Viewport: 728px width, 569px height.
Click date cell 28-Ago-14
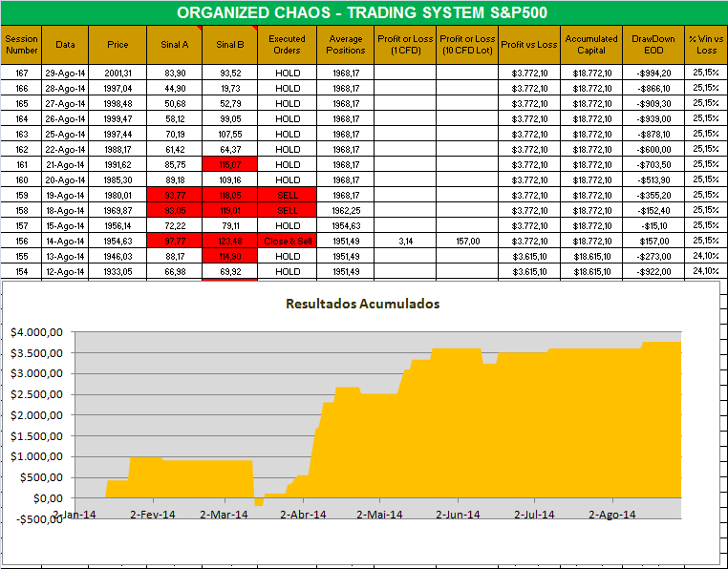pos(65,88)
